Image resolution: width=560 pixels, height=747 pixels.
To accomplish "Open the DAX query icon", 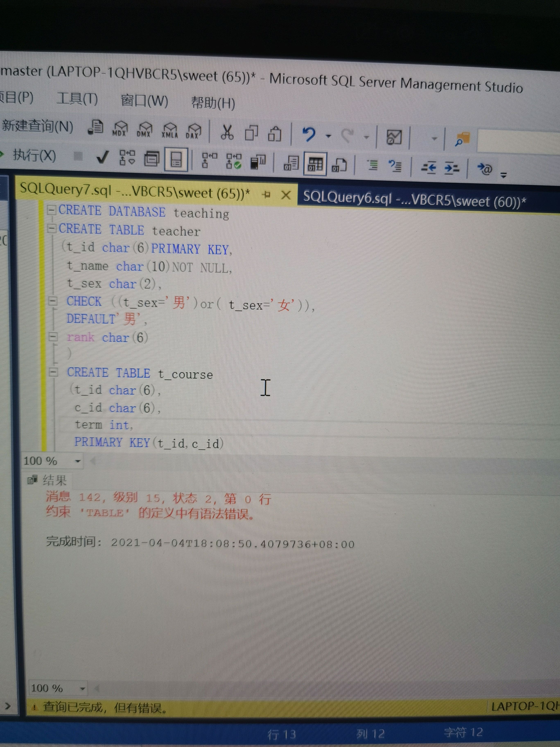I will 194,131.
